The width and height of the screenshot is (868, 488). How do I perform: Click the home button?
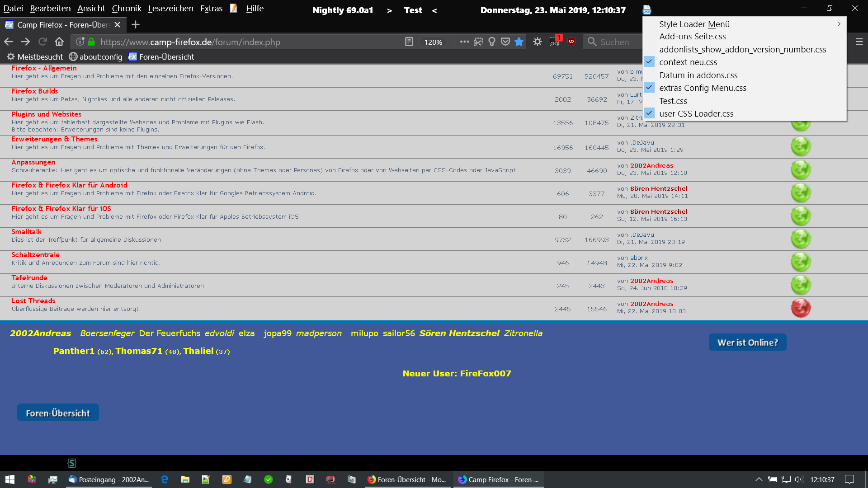59,42
